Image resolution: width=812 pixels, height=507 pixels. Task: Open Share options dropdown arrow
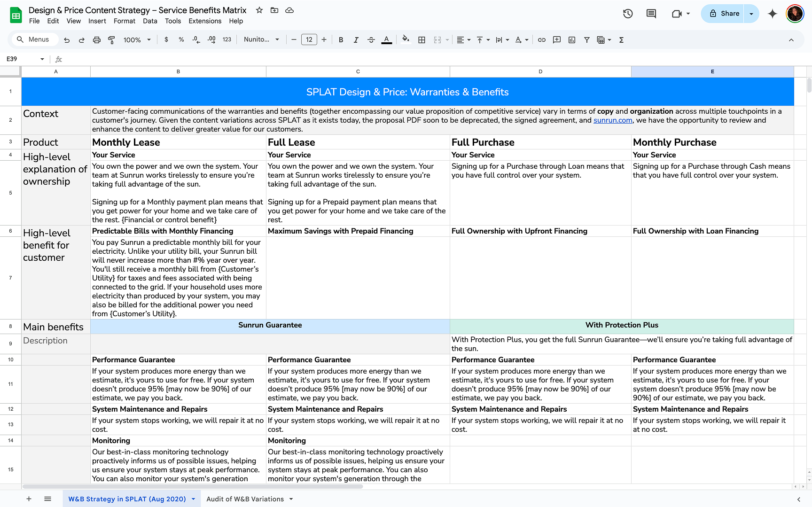[751, 14]
